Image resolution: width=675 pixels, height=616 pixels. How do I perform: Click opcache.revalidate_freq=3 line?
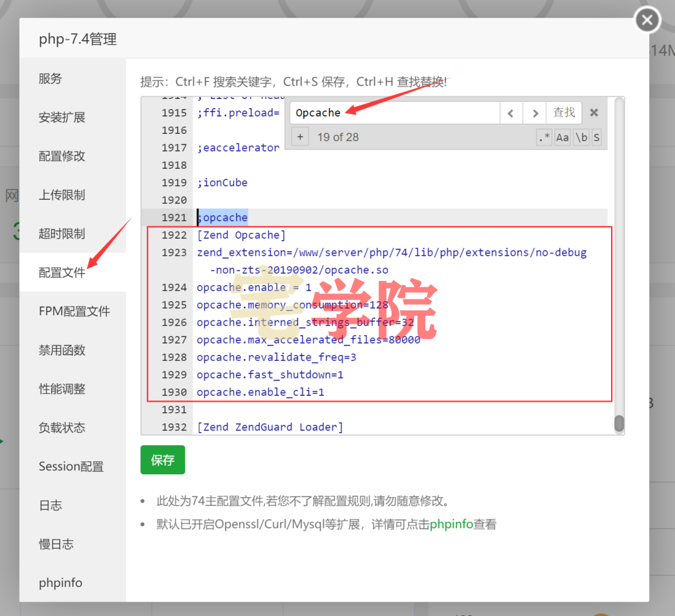[276, 357]
